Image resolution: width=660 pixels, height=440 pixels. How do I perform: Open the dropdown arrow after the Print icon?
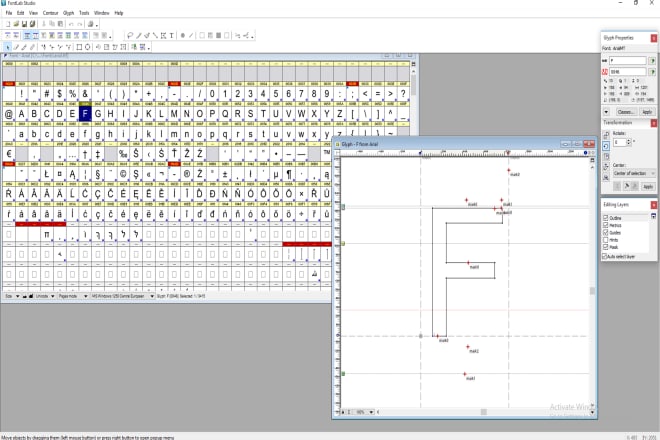click(97, 25)
